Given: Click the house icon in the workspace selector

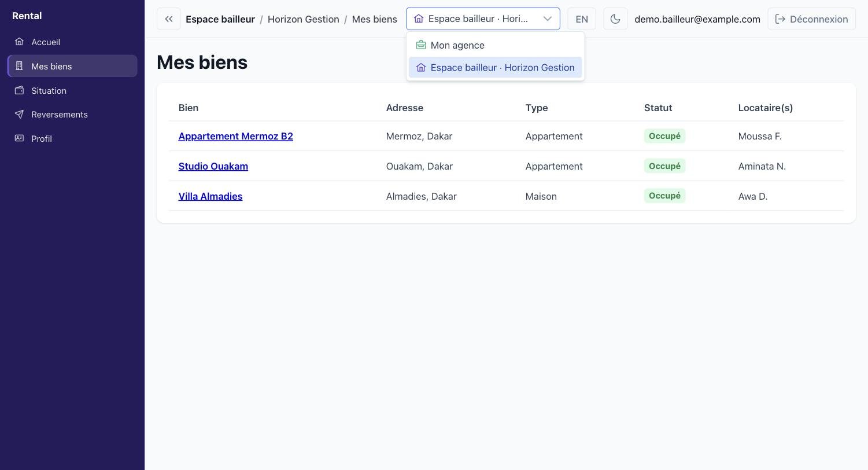Looking at the screenshot, I should click(419, 19).
